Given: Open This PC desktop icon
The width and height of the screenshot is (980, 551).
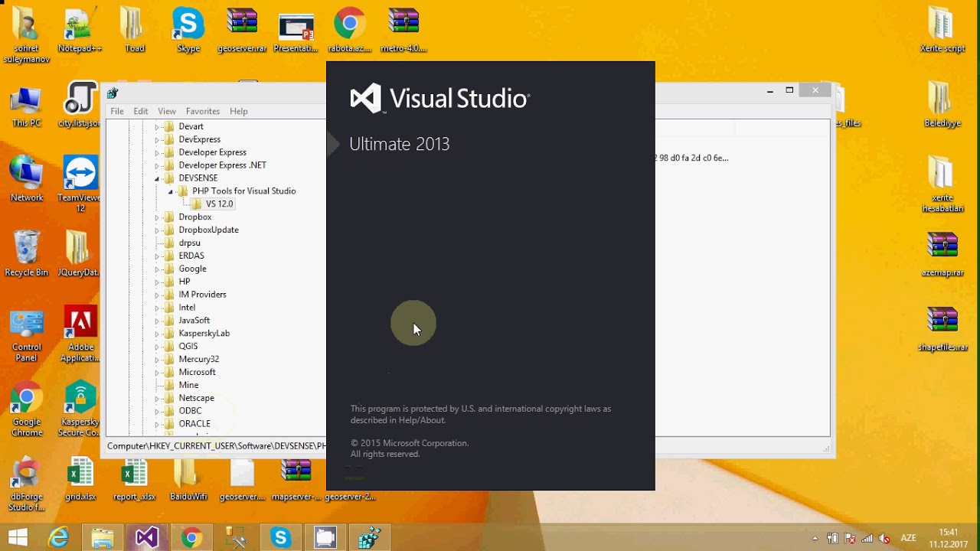Looking at the screenshot, I should click(26, 106).
